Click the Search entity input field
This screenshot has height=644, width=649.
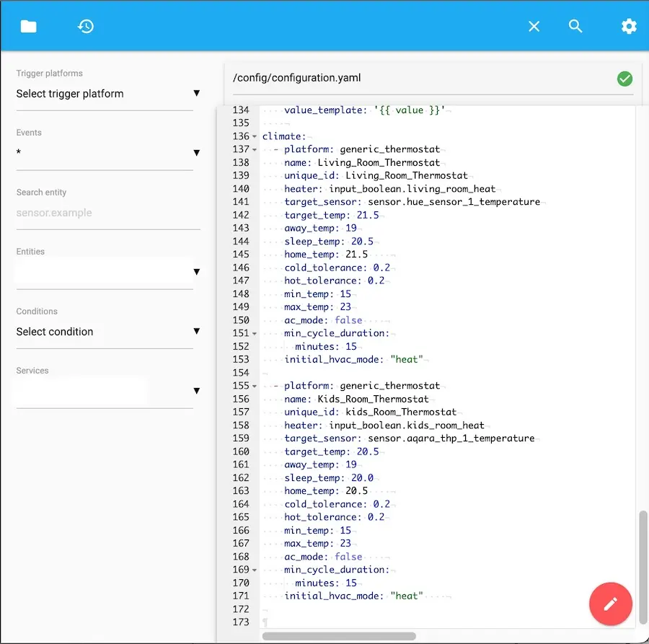point(105,213)
